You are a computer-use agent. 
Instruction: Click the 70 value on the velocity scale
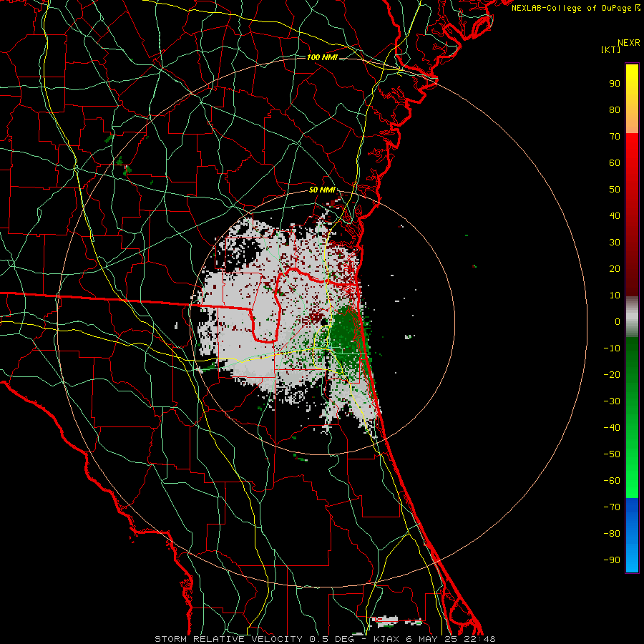click(x=615, y=137)
